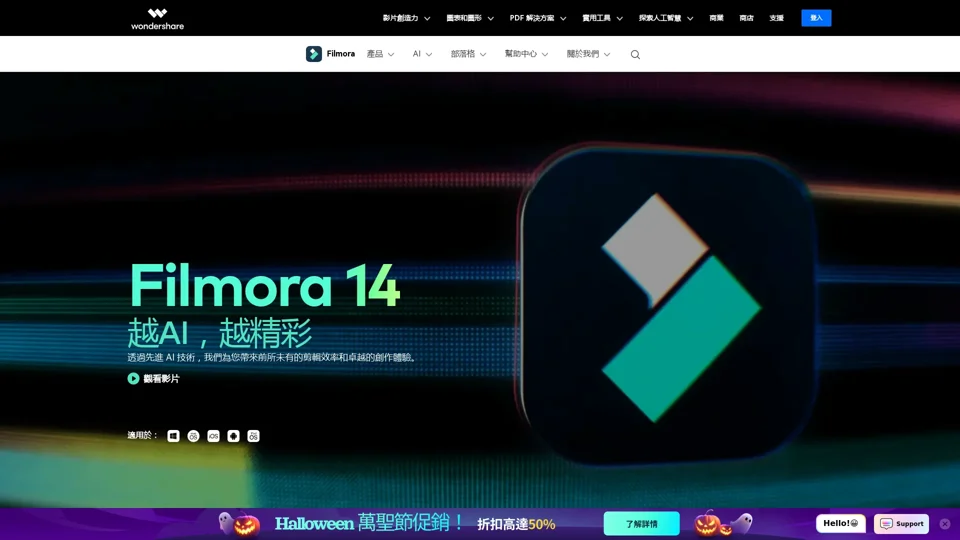Open the 產品 dropdown menu

pyautogui.click(x=380, y=54)
